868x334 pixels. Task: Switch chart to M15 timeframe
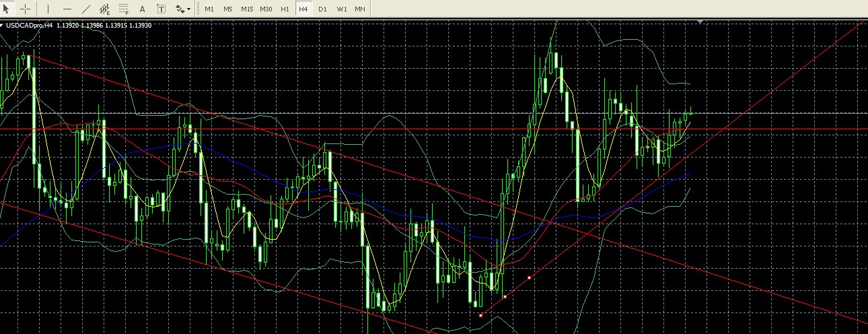(247, 9)
